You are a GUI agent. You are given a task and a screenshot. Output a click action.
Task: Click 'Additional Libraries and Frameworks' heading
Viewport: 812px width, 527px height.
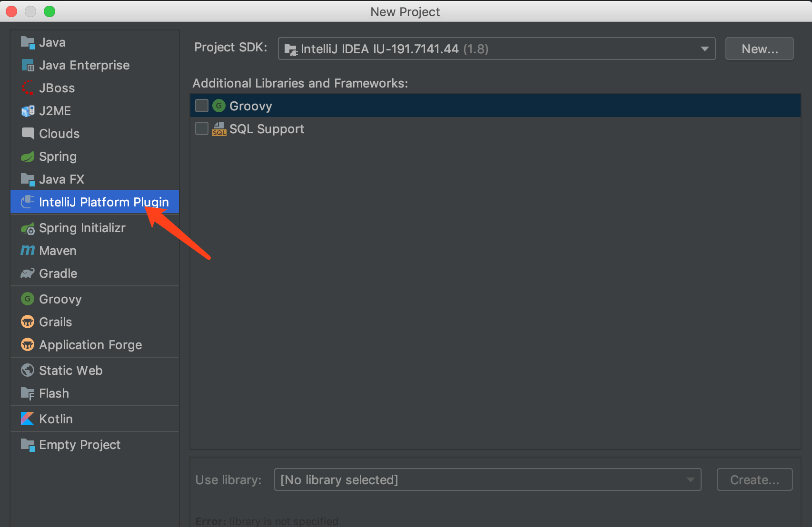click(x=300, y=83)
